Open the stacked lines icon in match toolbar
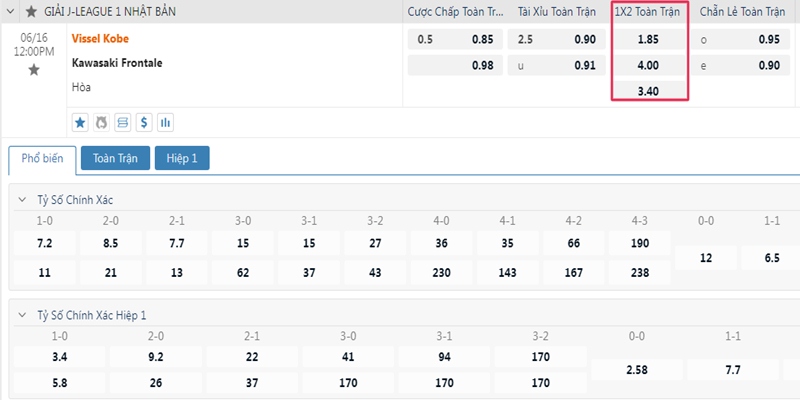 (123, 122)
